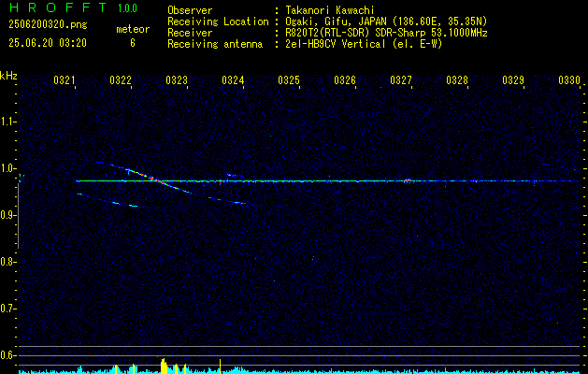Click the meteor count label
The width and height of the screenshot is (588, 374).
pyautogui.click(x=133, y=29)
